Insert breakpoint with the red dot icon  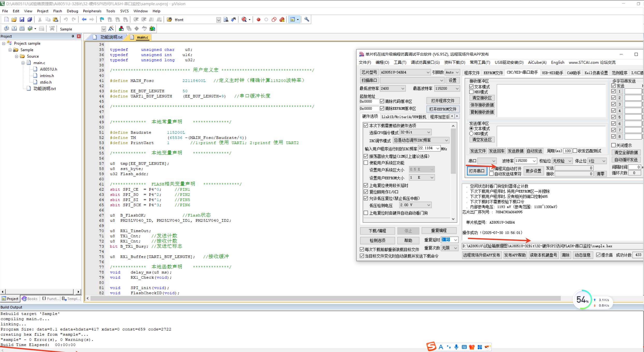(258, 20)
